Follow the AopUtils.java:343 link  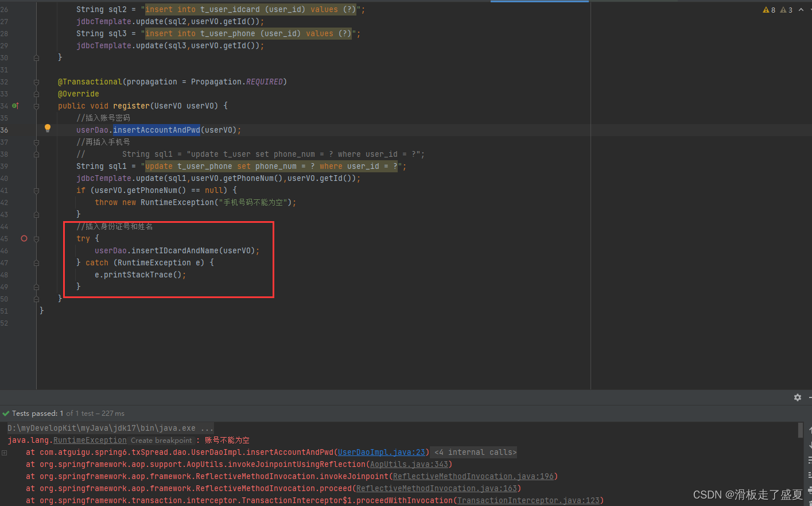[409, 465]
